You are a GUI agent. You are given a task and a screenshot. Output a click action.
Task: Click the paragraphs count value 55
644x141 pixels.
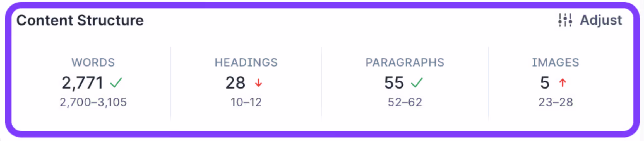click(x=394, y=83)
